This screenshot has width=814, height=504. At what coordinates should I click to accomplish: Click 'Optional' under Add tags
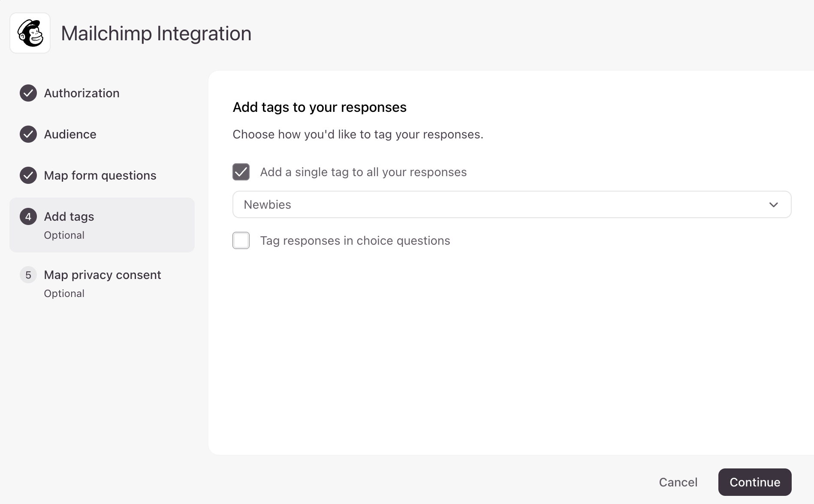point(64,235)
